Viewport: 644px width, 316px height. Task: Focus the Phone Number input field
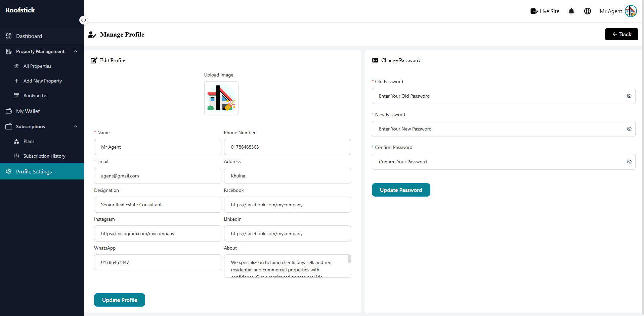[288, 147]
